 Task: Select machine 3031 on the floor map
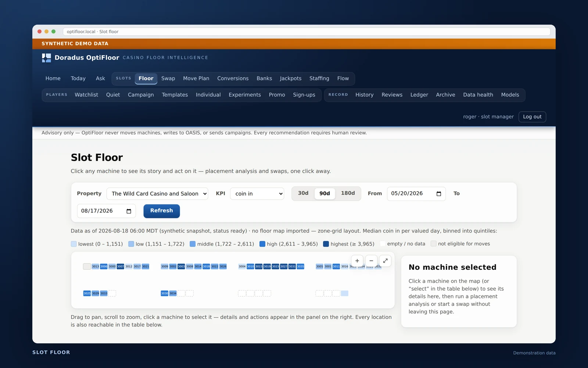point(292,266)
